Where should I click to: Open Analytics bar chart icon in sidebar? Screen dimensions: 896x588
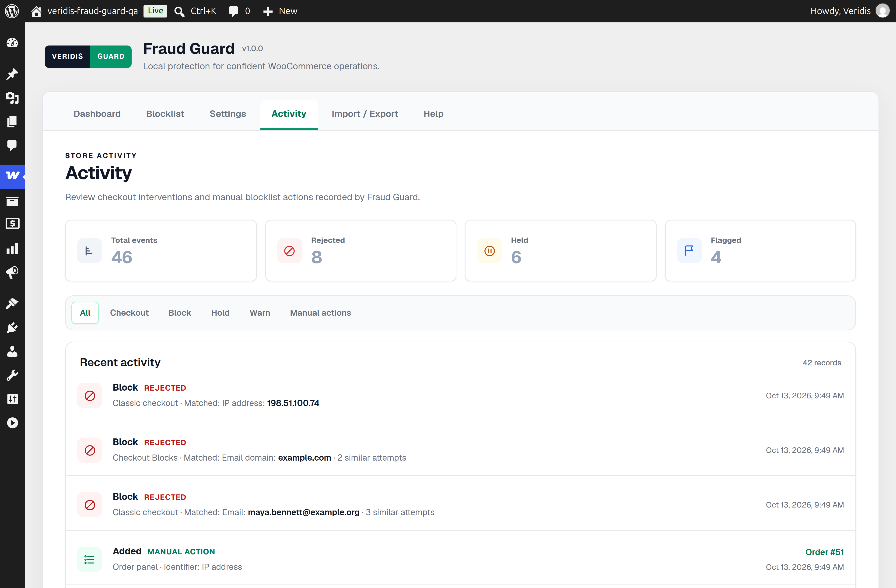(12, 248)
